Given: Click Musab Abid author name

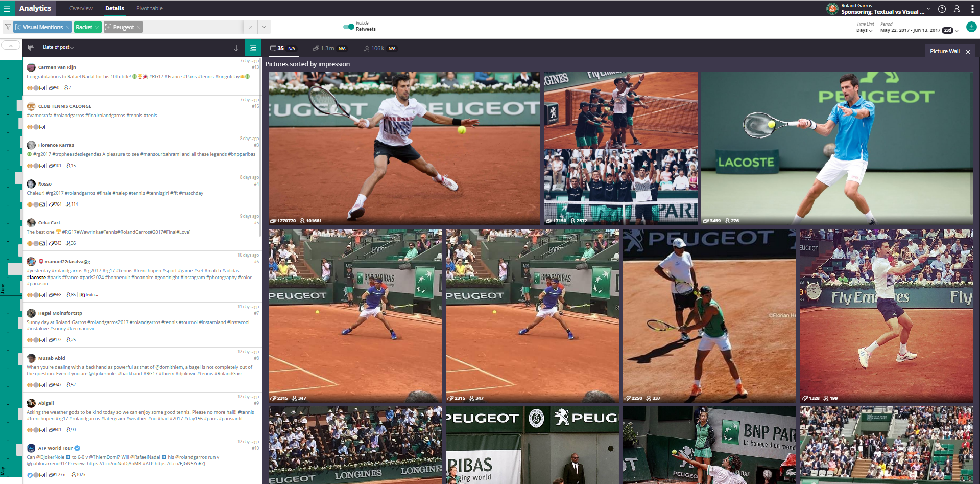Looking at the screenshot, I should pyautogui.click(x=52, y=358).
